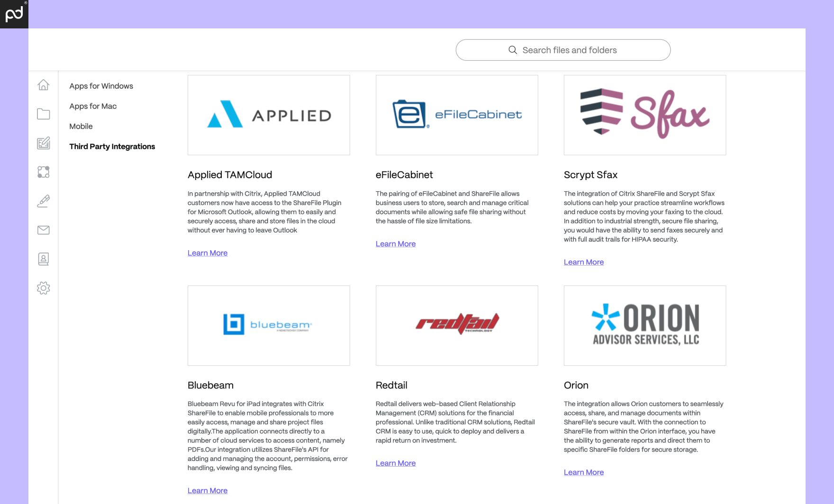834x504 pixels.
Task: Open the Inbox envelope icon
Action: point(43,230)
